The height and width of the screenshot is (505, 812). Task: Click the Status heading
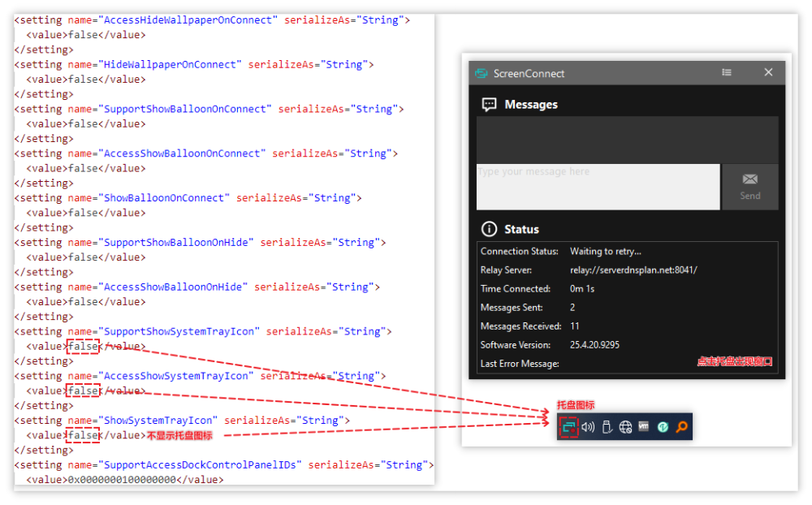click(x=521, y=230)
